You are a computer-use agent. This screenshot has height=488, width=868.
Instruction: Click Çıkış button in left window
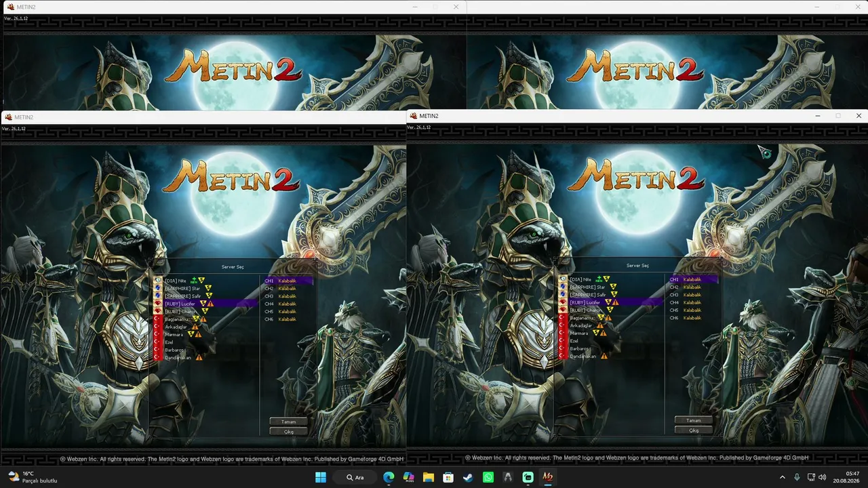[288, 431]
